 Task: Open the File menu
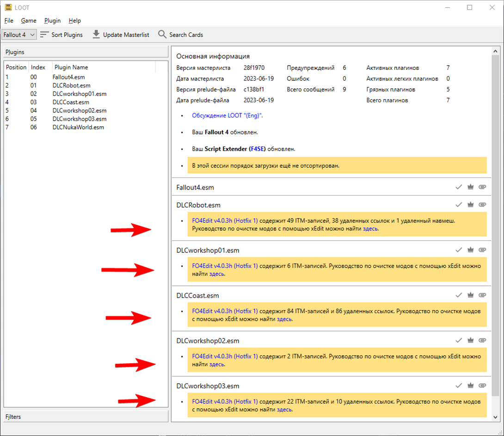9,20
